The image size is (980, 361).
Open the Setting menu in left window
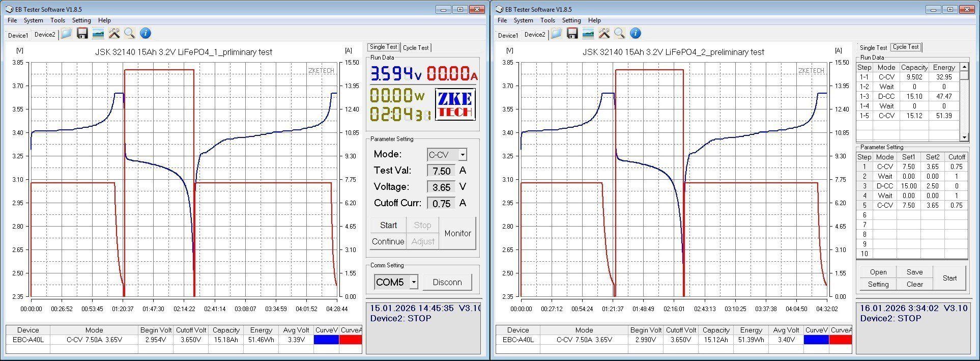pyautogui.click(x=81, y=20)
